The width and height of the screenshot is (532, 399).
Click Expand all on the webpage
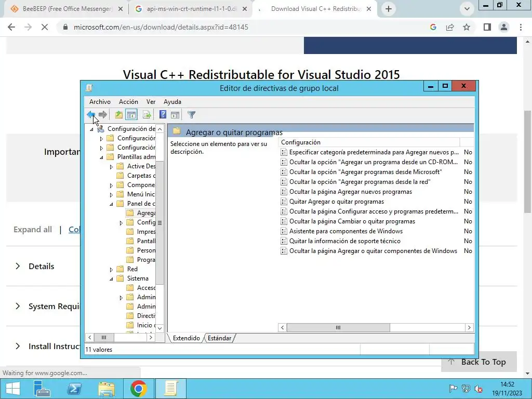point(33,230)
